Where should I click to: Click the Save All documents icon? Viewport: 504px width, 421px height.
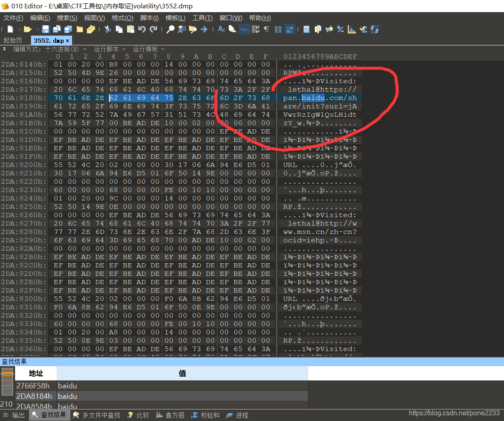(67, 29)
